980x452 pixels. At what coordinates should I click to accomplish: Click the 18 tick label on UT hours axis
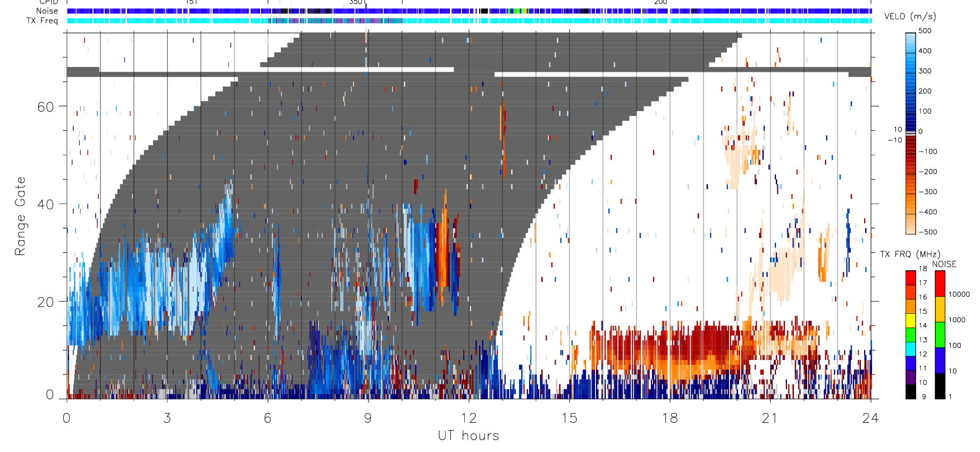pos(669,418)
